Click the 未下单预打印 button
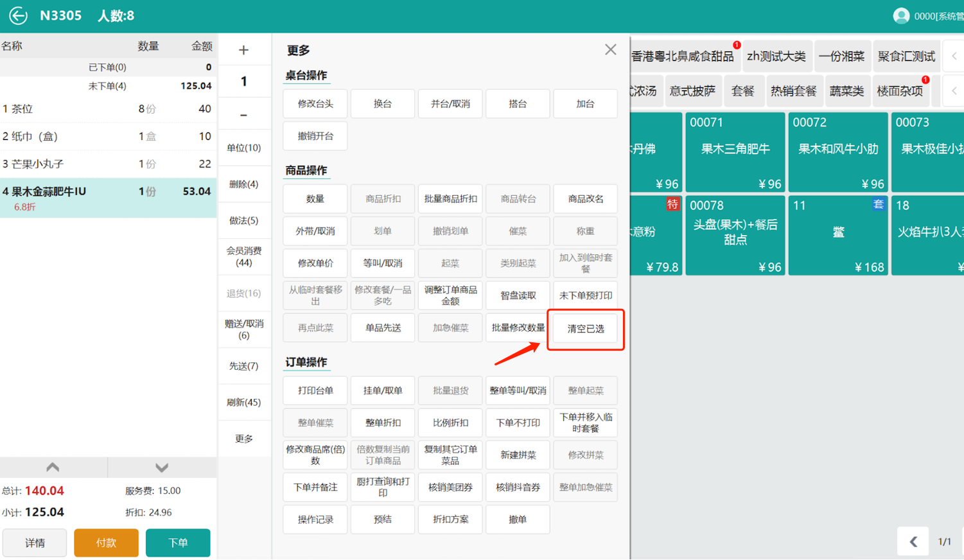The image size is (964, 560). (585, 295)
